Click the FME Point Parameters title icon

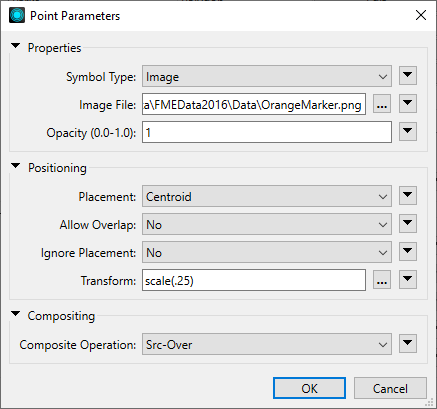click(17, 15)
